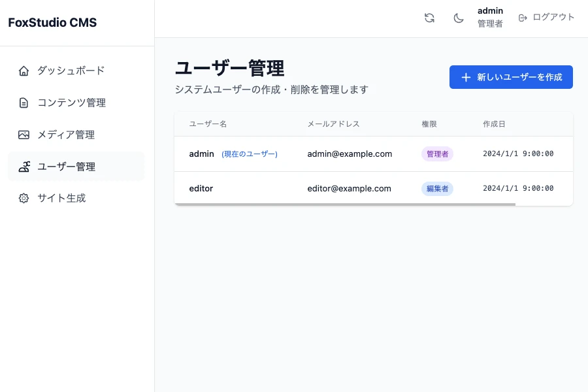Open the (現在のユーザー) link next to admin
The image size is (588, 392).
[x=248, y=154]
